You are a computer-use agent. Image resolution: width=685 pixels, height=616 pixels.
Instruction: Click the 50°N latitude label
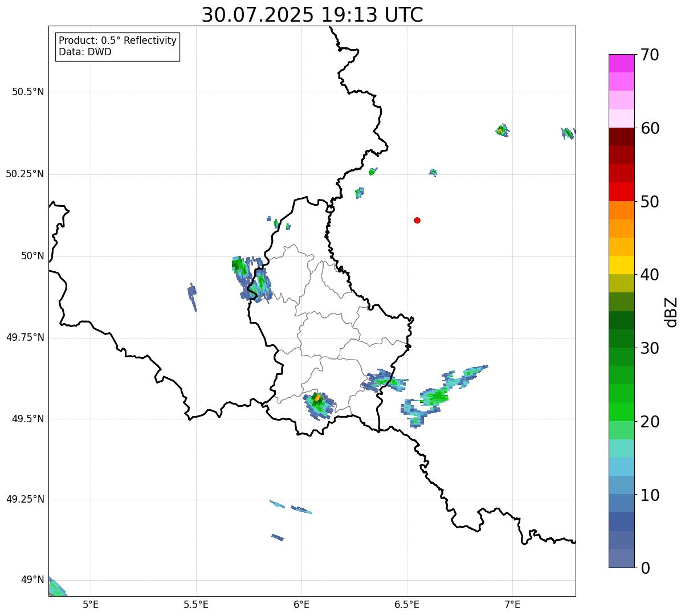click(32, 256)
